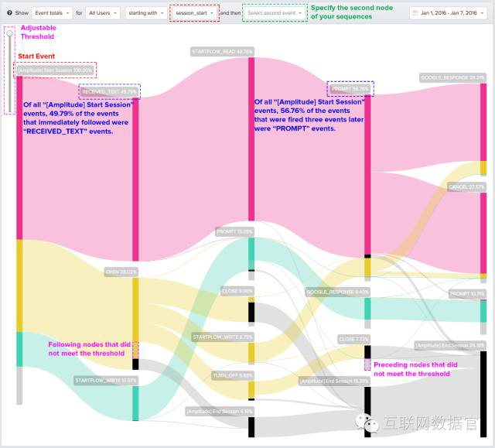
Task: Change the session_start event selector
Action: 193,13
